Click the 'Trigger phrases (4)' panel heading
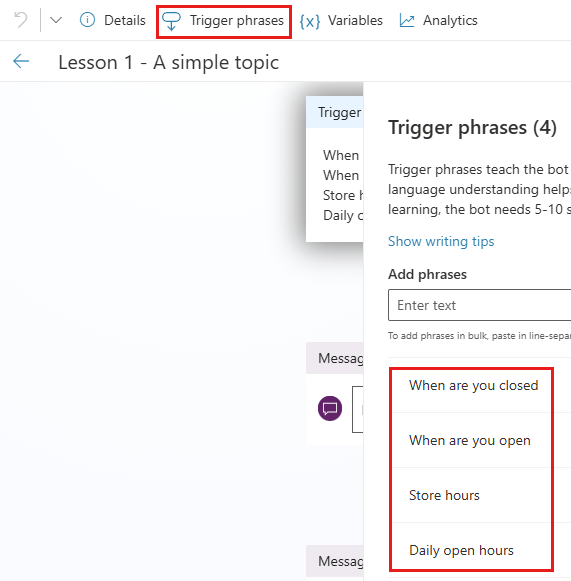 472,128
